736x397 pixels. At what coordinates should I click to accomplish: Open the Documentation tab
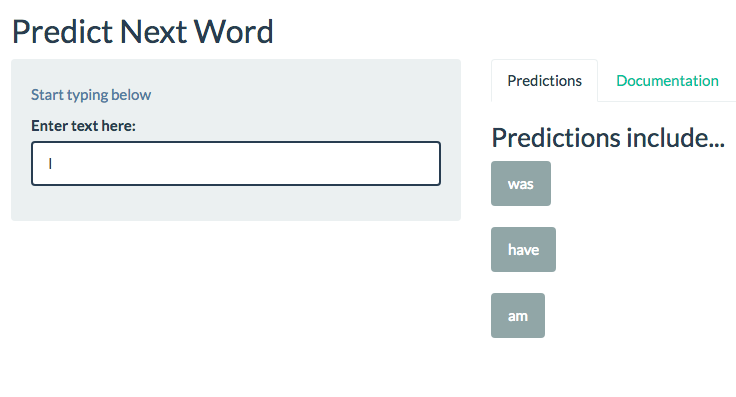[x=667, y=81]
